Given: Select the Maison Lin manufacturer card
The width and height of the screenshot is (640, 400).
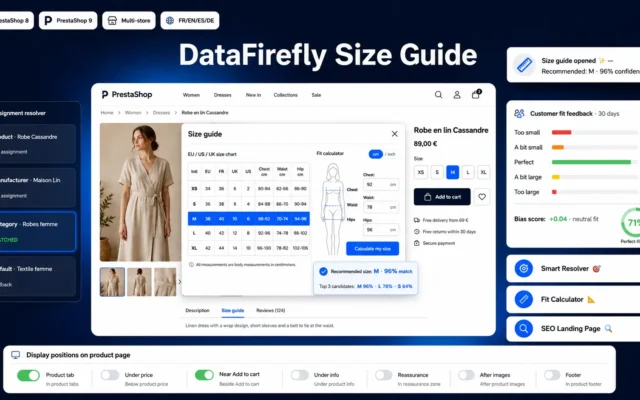Looking at the screenshot, I should click(38, 187).
